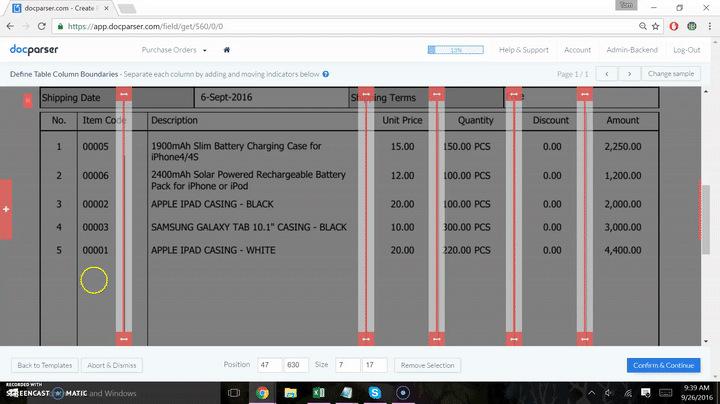Click the bottom handle of the Unit Price column divider

pos(365,339)
